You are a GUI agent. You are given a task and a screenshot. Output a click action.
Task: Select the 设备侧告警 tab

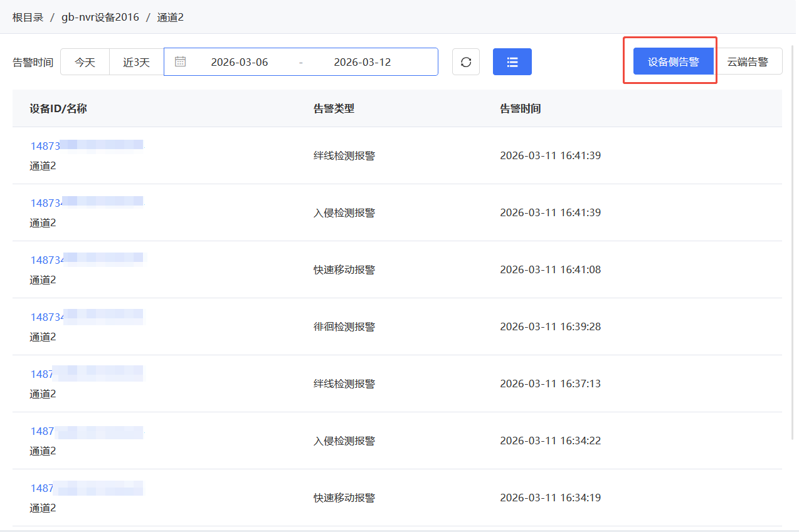(x=673, y=61)
